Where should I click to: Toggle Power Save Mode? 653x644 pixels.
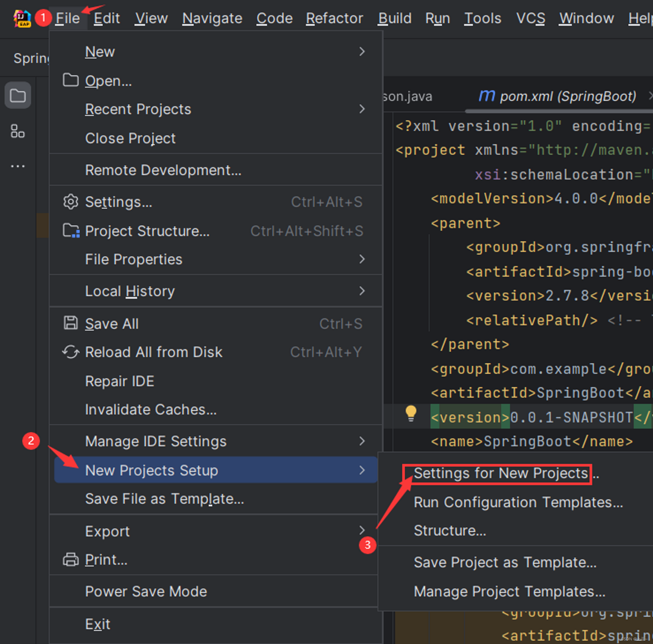146,591
